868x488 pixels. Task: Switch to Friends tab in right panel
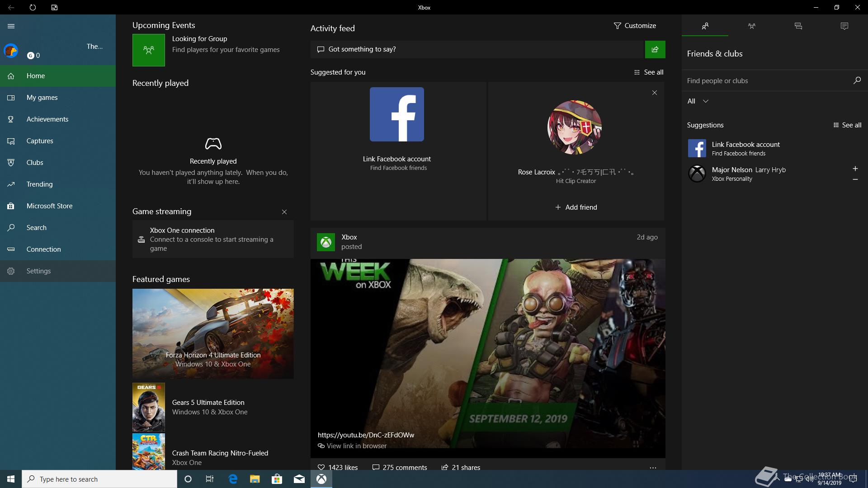(x=705, y=26)
